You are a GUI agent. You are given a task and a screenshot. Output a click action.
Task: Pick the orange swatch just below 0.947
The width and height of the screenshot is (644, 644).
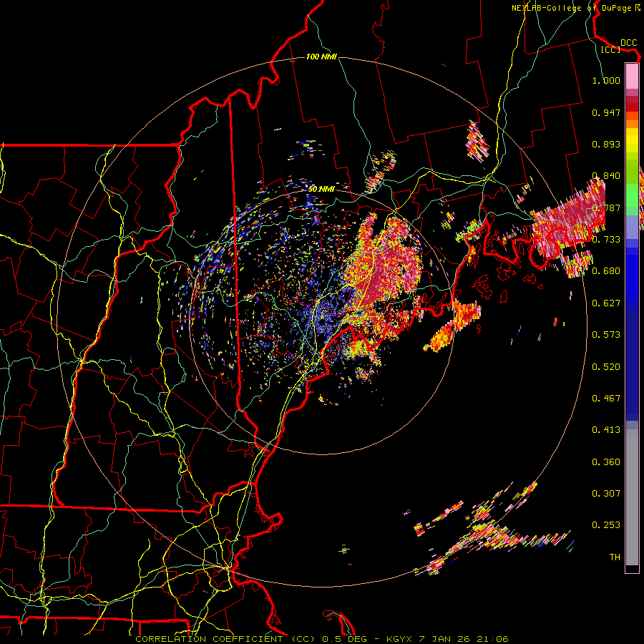pos(632,124)
